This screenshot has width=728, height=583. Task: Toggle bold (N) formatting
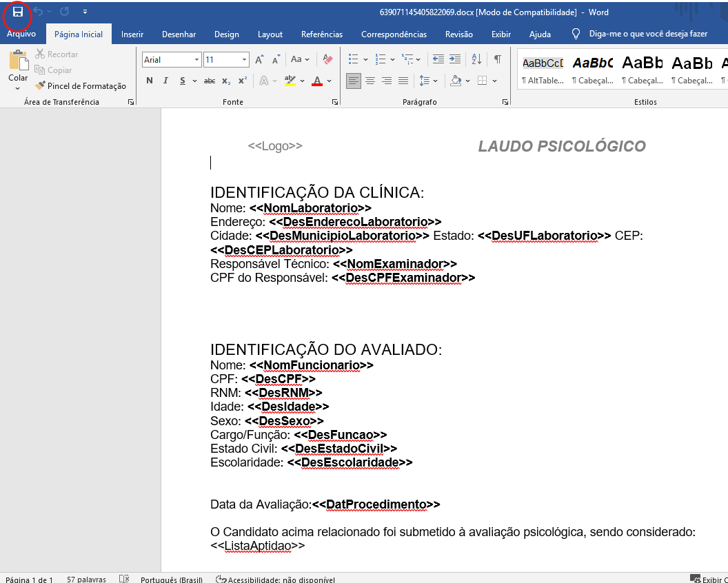(150, 81)
